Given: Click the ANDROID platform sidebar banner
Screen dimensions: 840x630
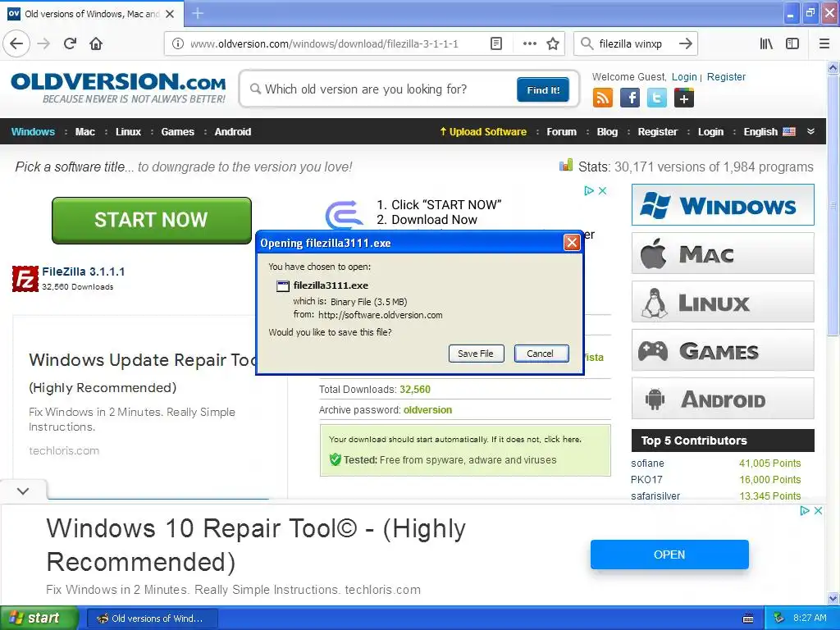Looking at the screenshot, I should click(x=723, y=398).
